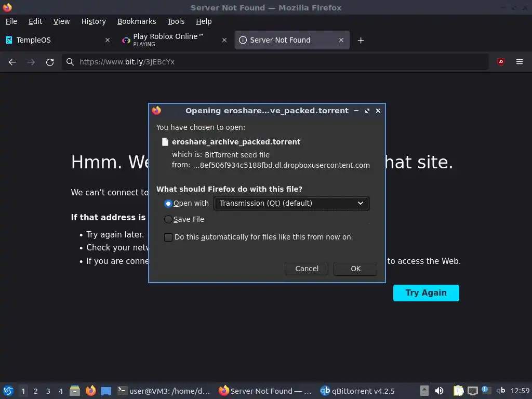This screenshot has height=399, width=532.
Task: Open the Tools menu
Action: [176, 21]
